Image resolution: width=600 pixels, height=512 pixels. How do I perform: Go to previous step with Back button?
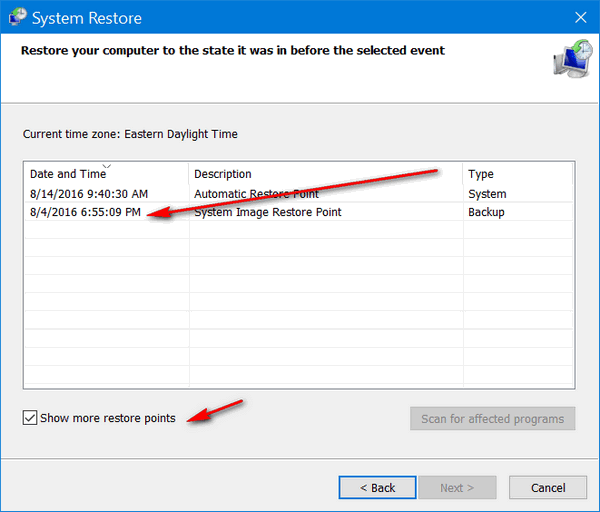(377, 488)
